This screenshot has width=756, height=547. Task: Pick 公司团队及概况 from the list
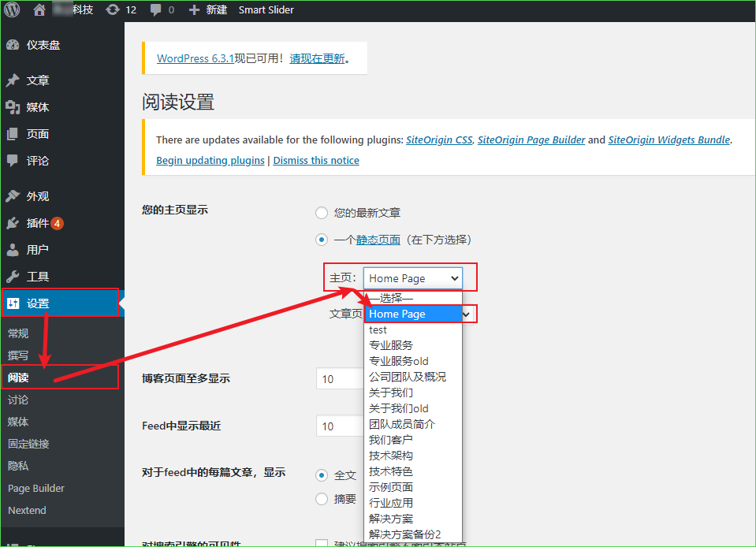click(x=413, y=377)
